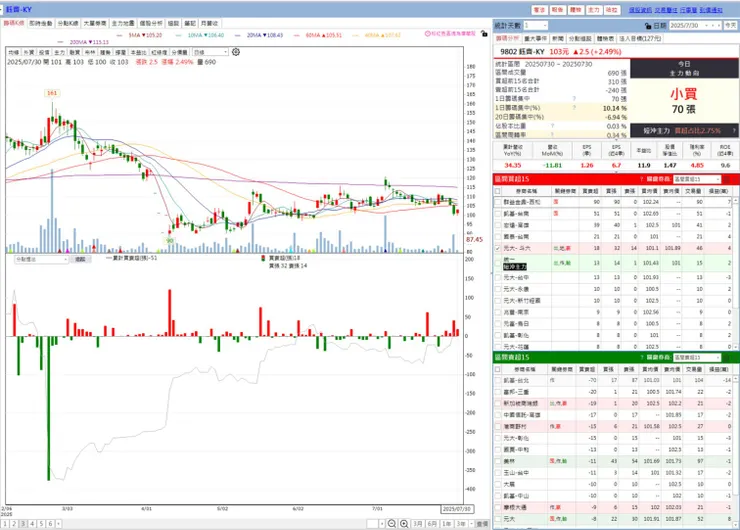Image resolution: width=740 pixels, height=530 pixels.
Task: Sort buy table by 買賣超 column header
Action: click(590, 191)
